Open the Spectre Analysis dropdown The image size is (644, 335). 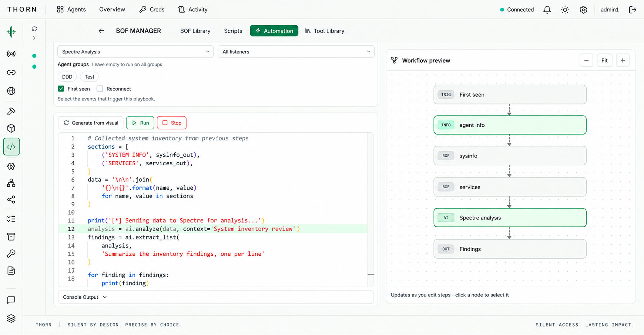click(x=135, y=52)
